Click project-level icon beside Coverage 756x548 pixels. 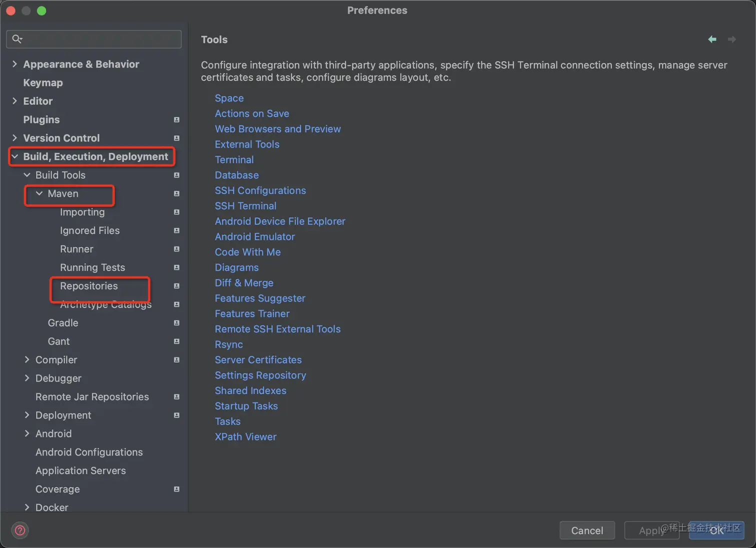point(176,489)
